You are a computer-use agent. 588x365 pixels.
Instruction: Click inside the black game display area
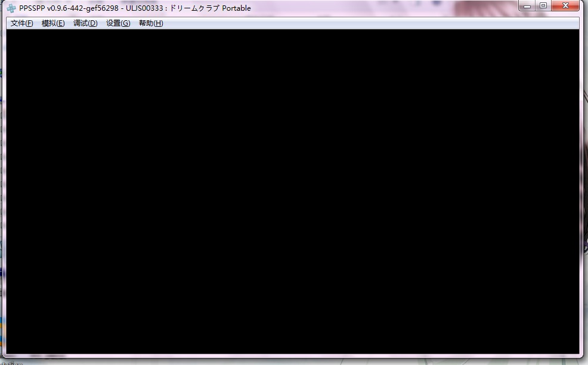(x=292, y=191)
